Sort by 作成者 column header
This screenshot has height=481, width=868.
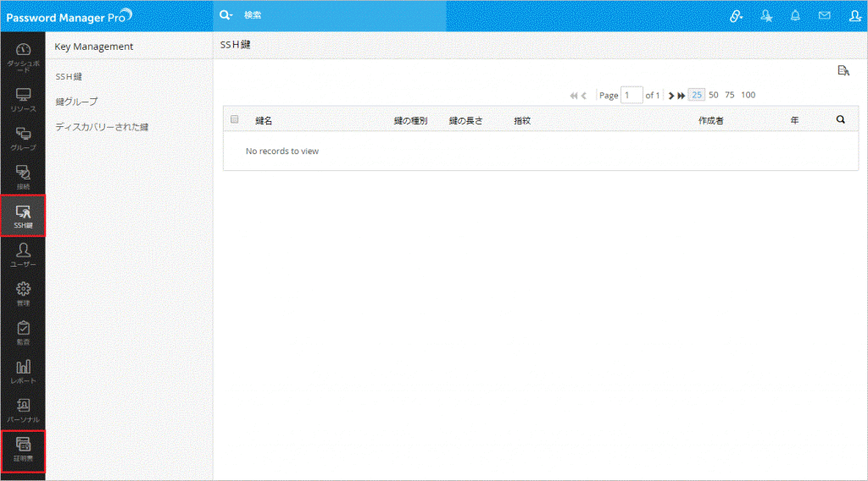click(711, 120)
